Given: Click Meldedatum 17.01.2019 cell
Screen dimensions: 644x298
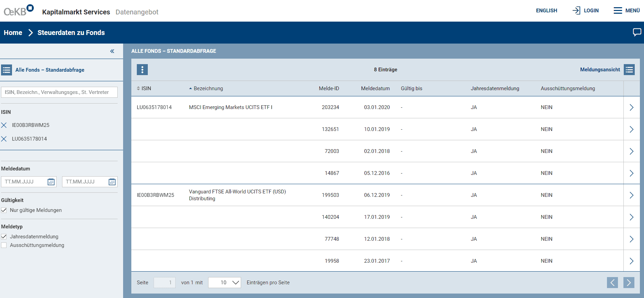Looking at the screenshot, I should [377, 217].
